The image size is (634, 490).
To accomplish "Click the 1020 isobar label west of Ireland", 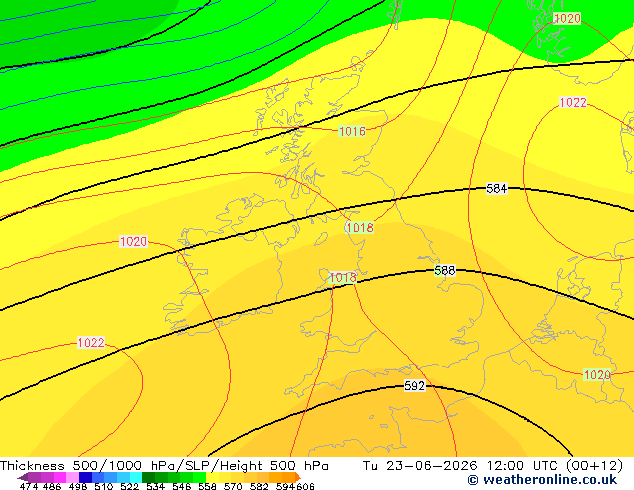I will [133, 241].
